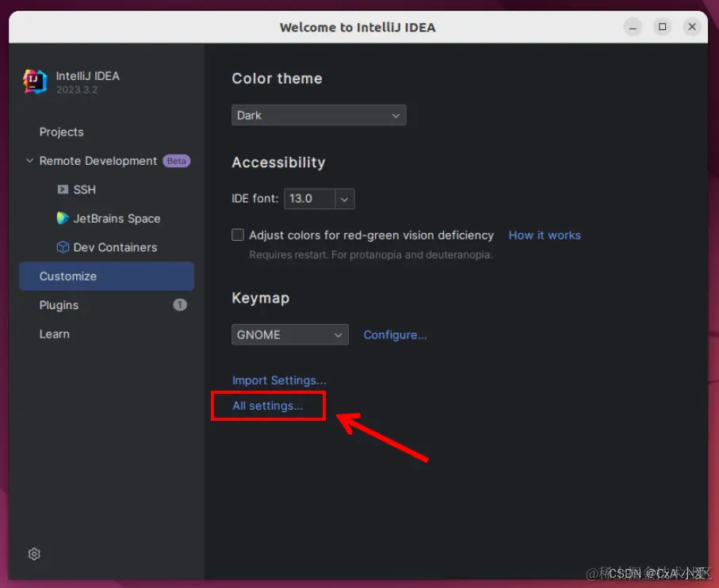Open JetBrains Space entry
The width and height of the screenshot is (719, 588).
[117, 219]
